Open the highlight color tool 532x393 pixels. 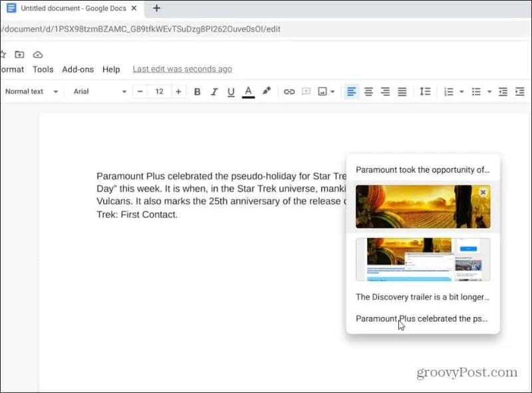267,91
